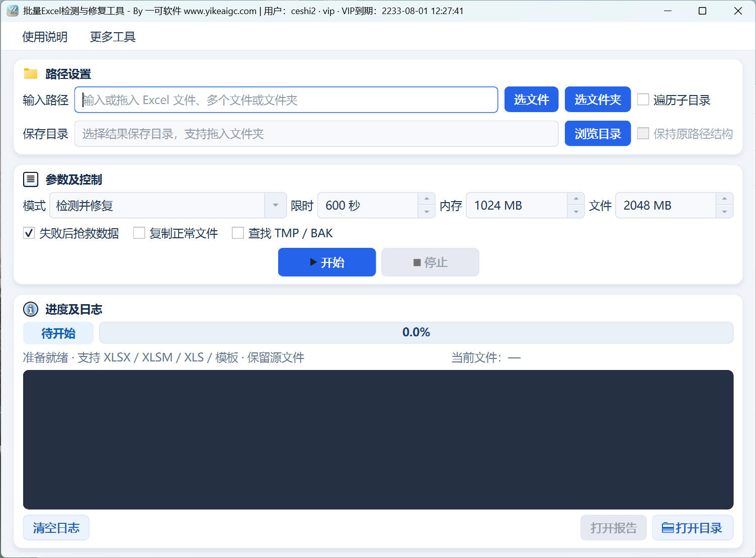Click the info icon beside 进度及日志

[31, 309]
